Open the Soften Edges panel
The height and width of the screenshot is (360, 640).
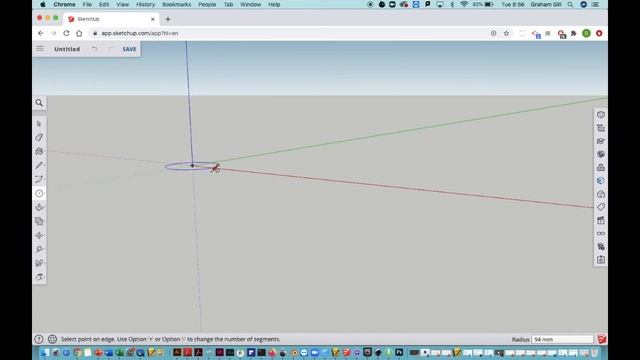click(601, 247)
